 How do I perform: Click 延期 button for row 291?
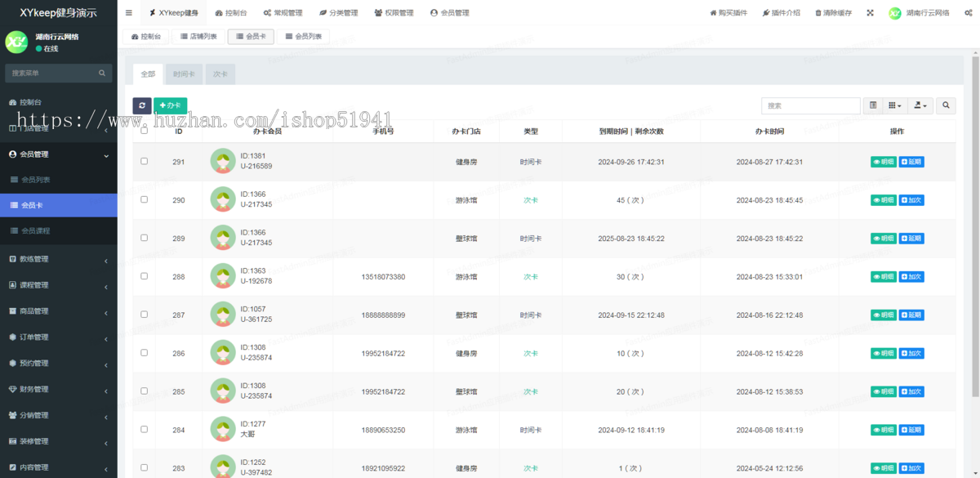coord(911,162)
